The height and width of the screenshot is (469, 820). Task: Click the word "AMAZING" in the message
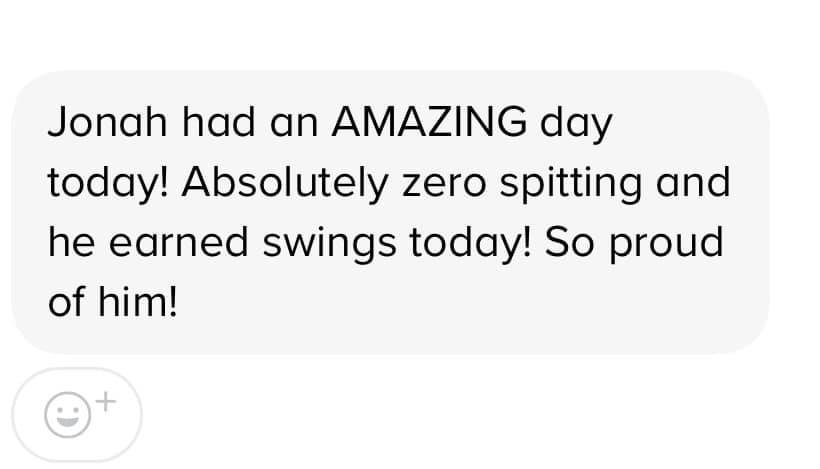pos(429,122)
